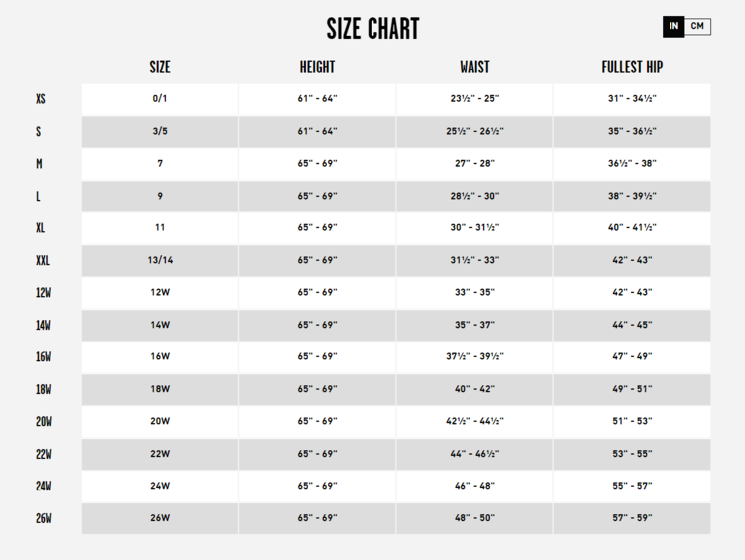Viewport: 745px width, 560px height.
Task: Click the 12W row label
Action: (43, 293)
